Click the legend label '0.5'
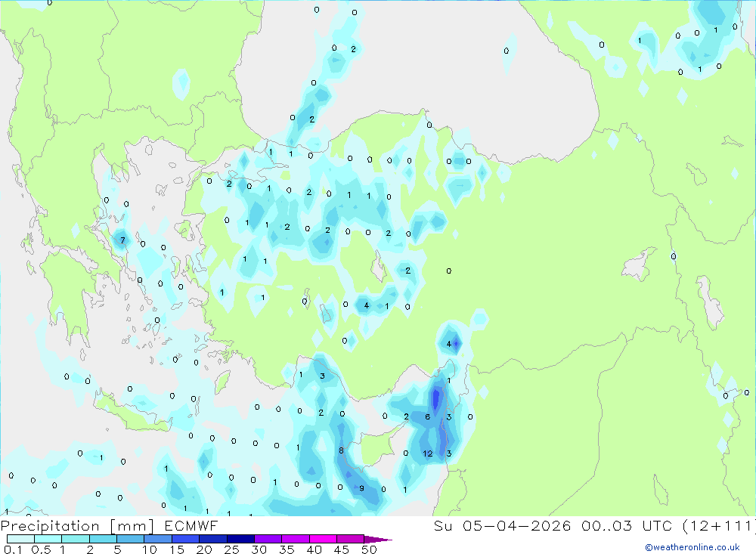The width and height of the screenshot is (756, 554). (41, 549)
